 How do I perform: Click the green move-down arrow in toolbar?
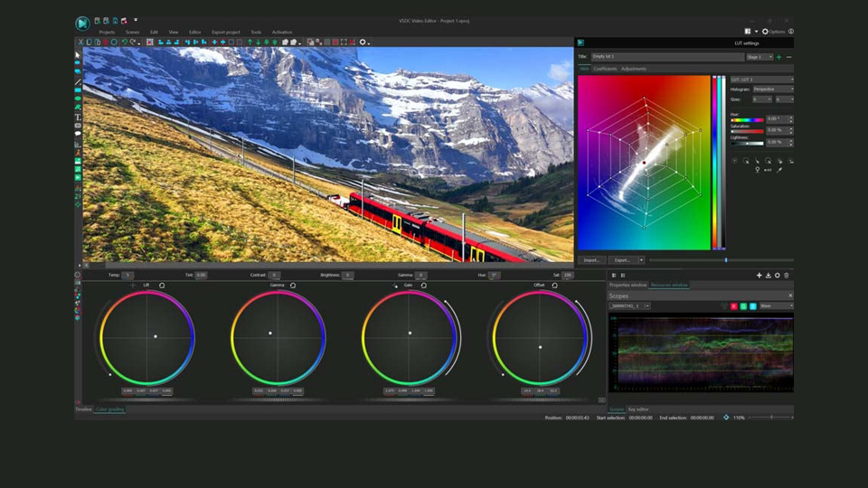pyautogui.click(x=258, y=42)
